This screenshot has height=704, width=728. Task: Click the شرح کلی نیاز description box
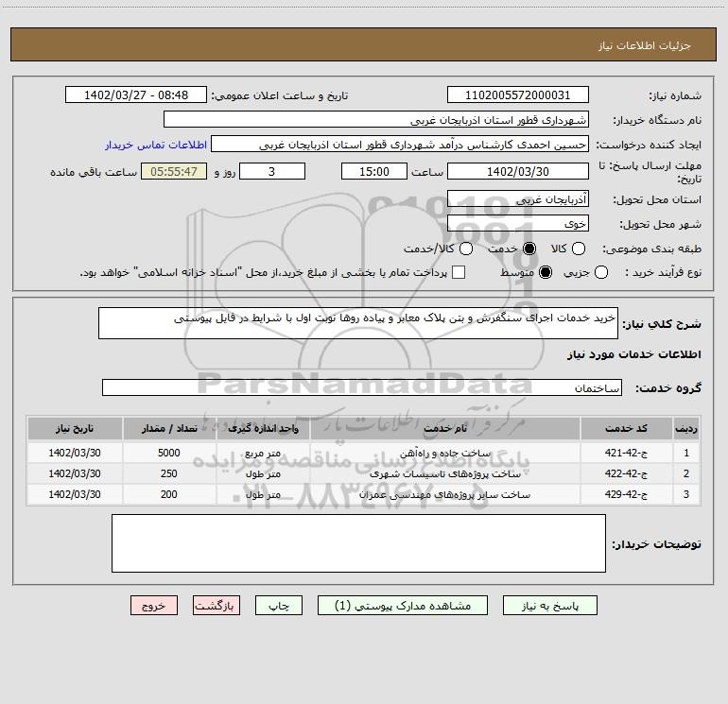point(358,323)
